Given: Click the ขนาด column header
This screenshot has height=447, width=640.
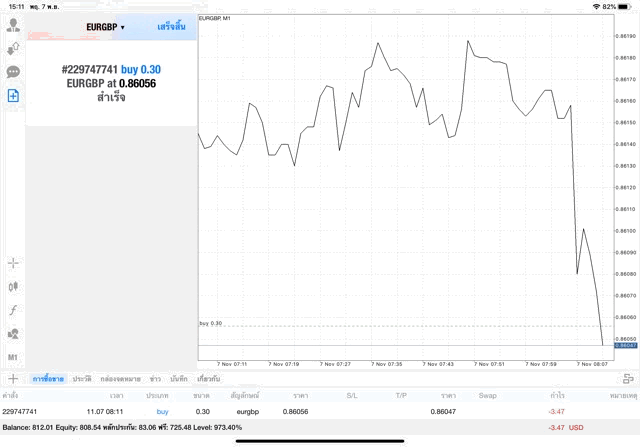Looking at the screenshot, I should [x=202, y=396].
